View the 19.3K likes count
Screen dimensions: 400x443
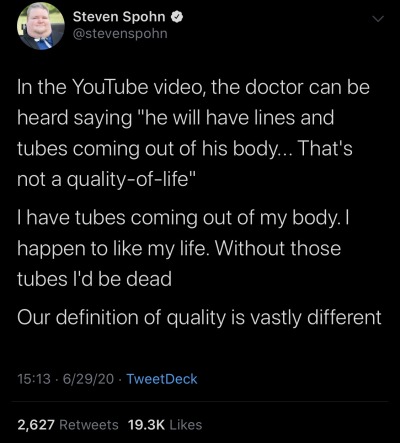tap(146, 425)
